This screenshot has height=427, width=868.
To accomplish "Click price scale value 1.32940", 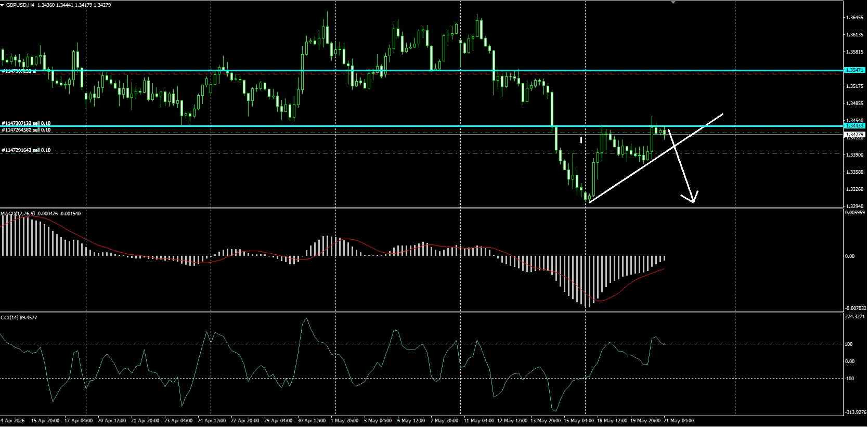I will pos(855,206).
